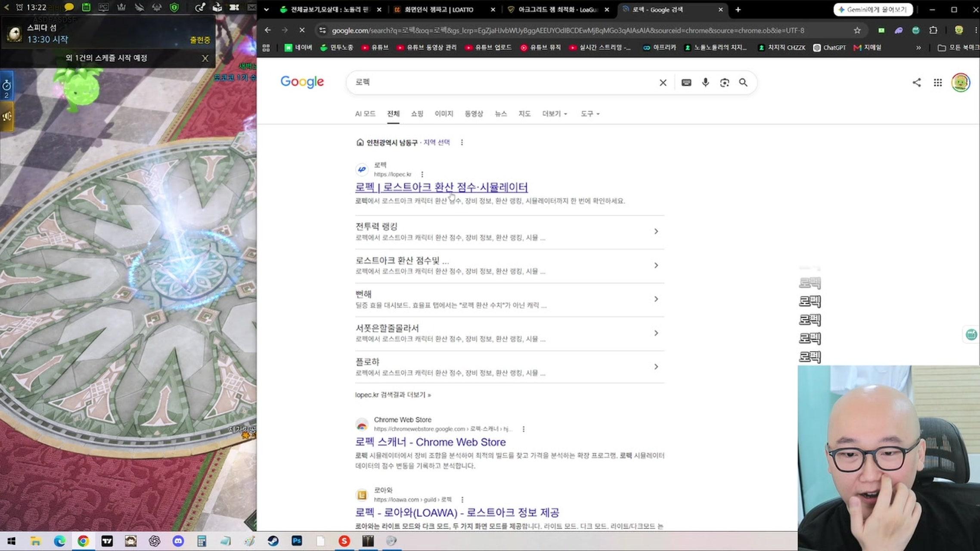This screenshot has height=551, width=980.
Task: Open the 뻔해 sitelink chevron
Action: [656, 299]
